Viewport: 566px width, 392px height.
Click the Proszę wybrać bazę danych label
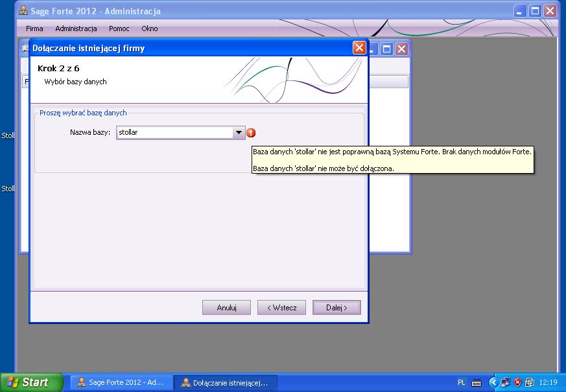tap(83, 113)
